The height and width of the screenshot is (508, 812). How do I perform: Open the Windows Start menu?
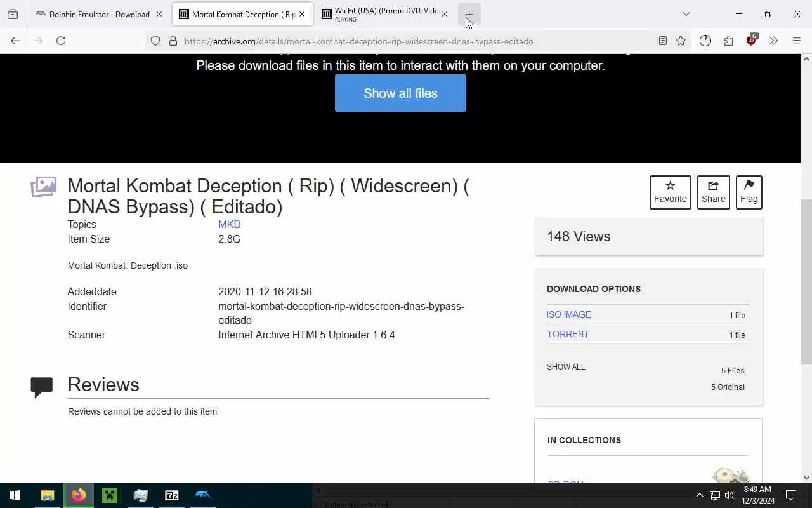tap(15, 495)
